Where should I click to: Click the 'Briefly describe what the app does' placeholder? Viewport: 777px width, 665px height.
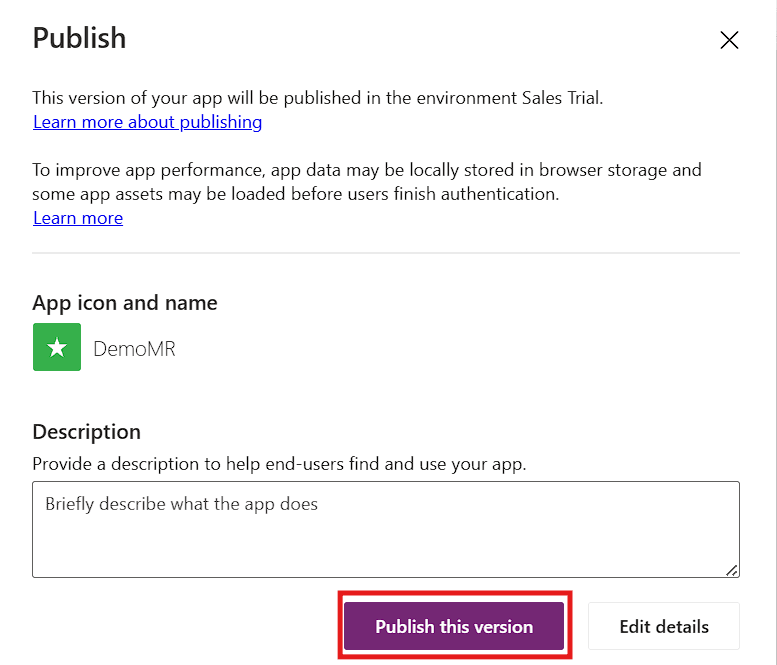pos(181,504)
